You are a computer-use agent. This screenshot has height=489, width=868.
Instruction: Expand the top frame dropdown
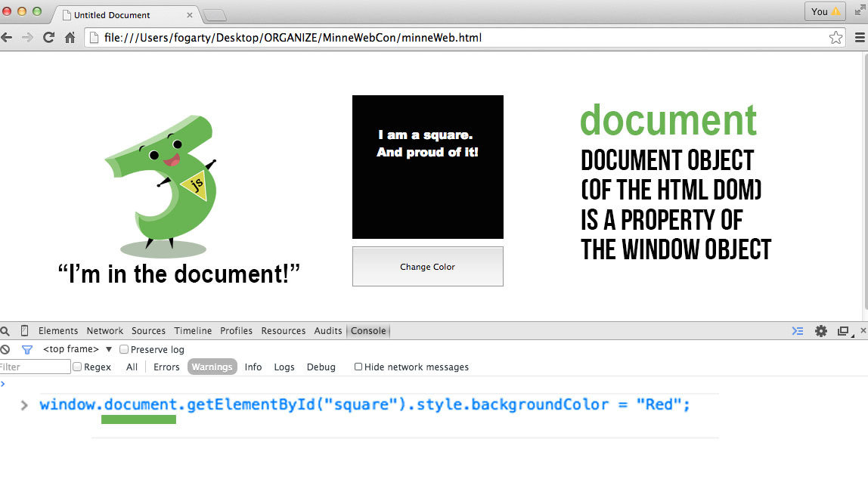(77, 349)
